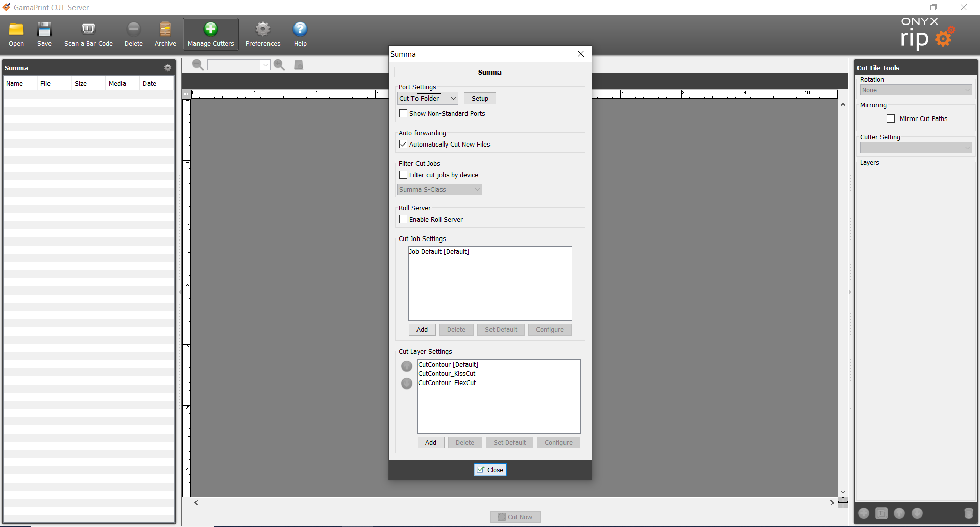This screenshot has width=980, height=527.
Task: Toggle Mirror Cut Paths checkbox
Action: (x=891, y=118)
